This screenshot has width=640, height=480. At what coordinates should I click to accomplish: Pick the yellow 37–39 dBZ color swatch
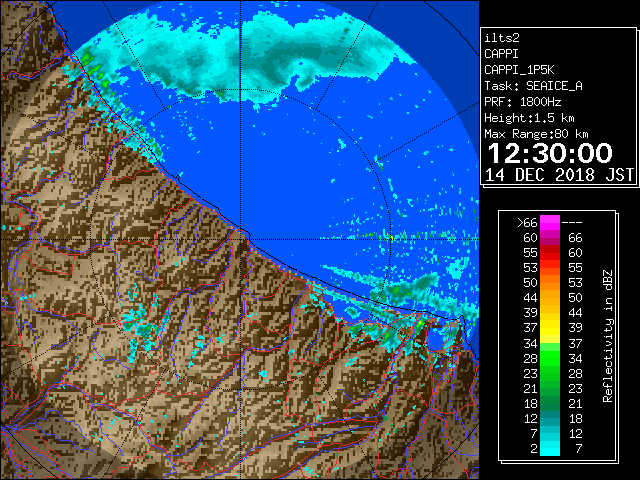pyautogui.click(x=550, y=328)
